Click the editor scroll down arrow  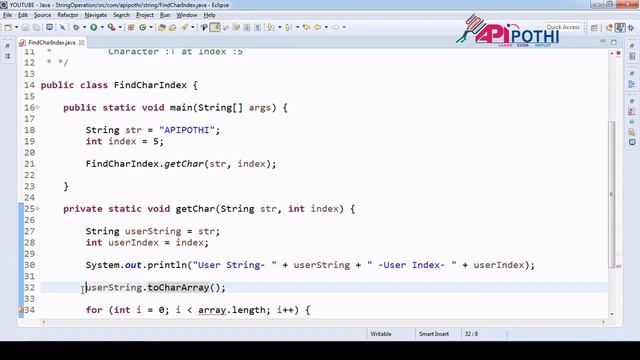611,314
